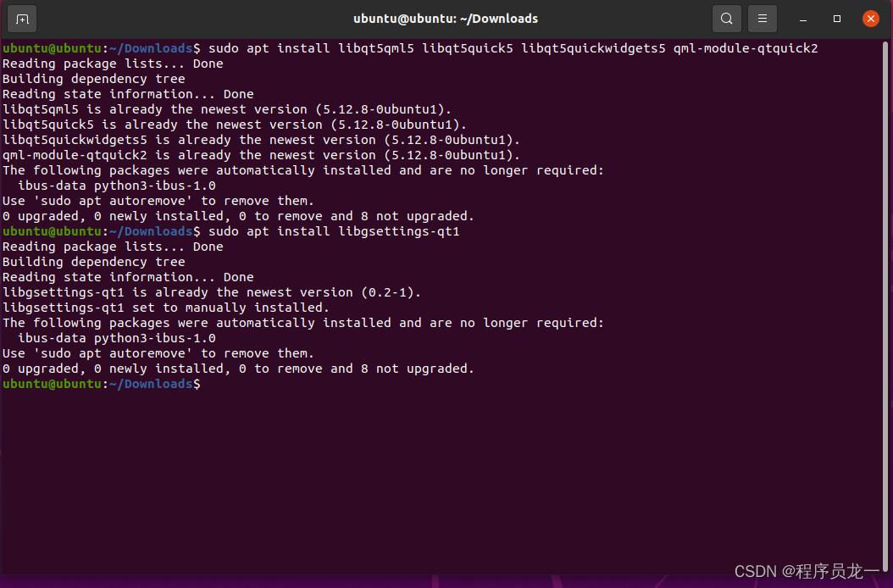Click the command installing libqt5qml5 packages
The height and width of the screenshot is (588, 893).
(x=513, y=48)
